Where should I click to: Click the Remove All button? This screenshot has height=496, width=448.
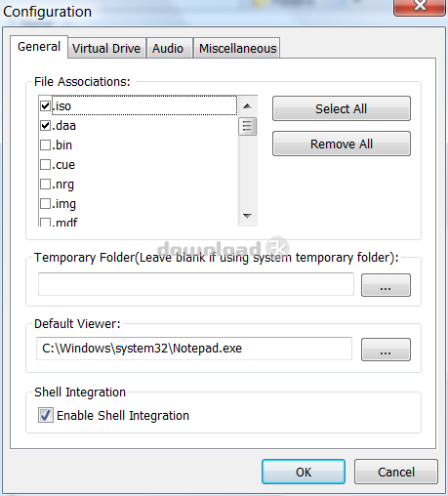click(x=342, y=144)
